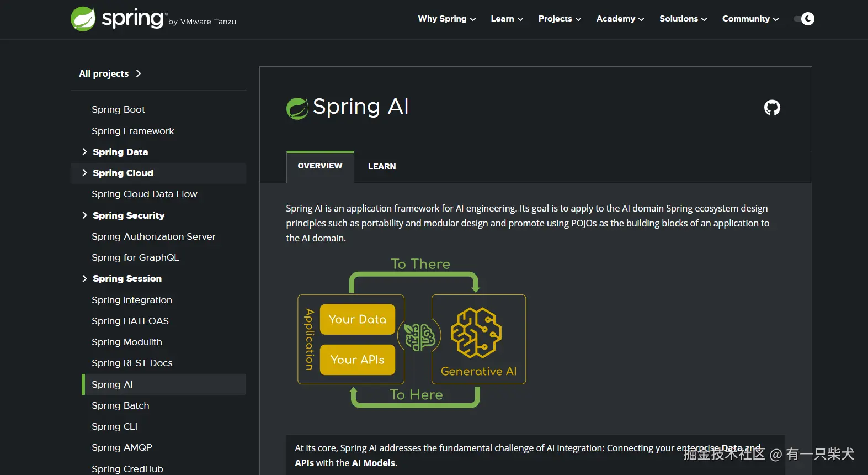Click the Spring Data sidebar label
868x475 pixels.
pos(120,152)
